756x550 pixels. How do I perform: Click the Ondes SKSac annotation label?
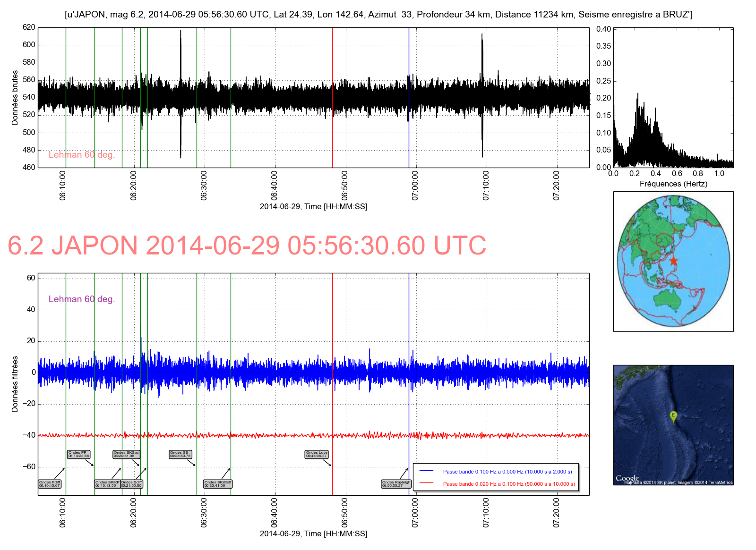pos(126,454)
